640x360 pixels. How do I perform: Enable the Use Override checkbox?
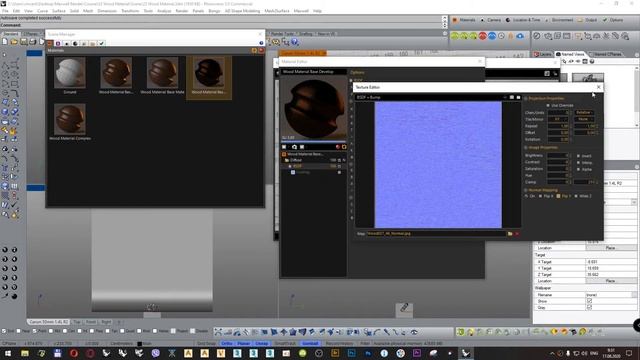click(x=548, y=106)
